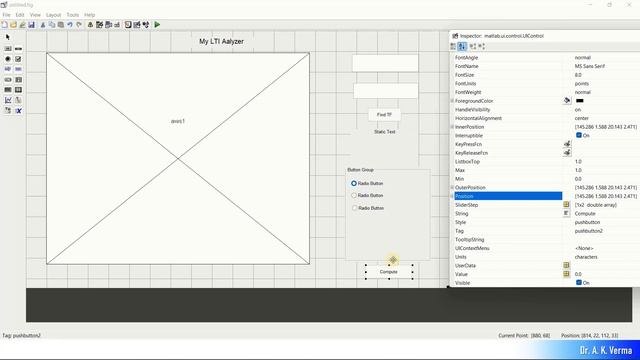Open the Menu Editor
Screen dimensions: 640x360
pos(99,25)
